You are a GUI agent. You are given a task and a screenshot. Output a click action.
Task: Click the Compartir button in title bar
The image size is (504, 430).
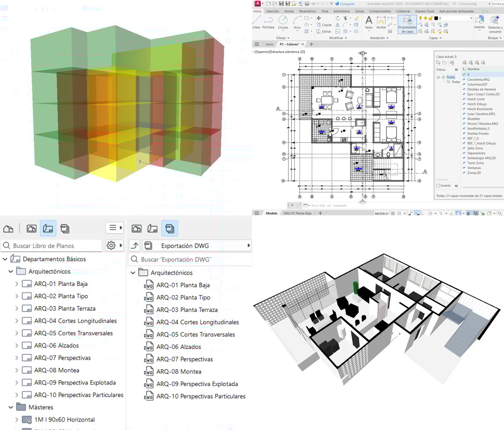[345, 4]
